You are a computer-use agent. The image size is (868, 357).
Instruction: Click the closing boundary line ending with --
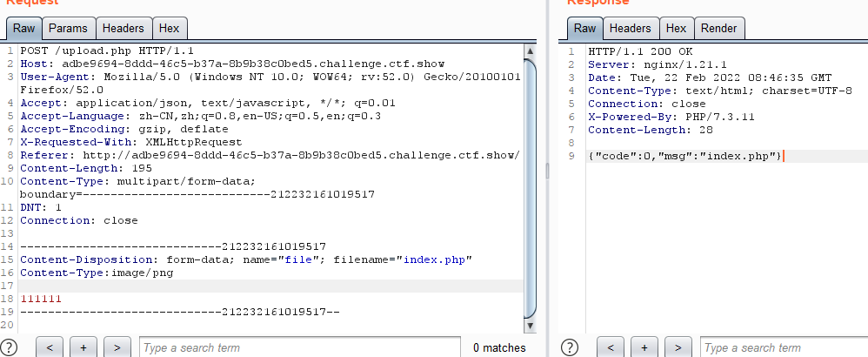click(180, 312)
